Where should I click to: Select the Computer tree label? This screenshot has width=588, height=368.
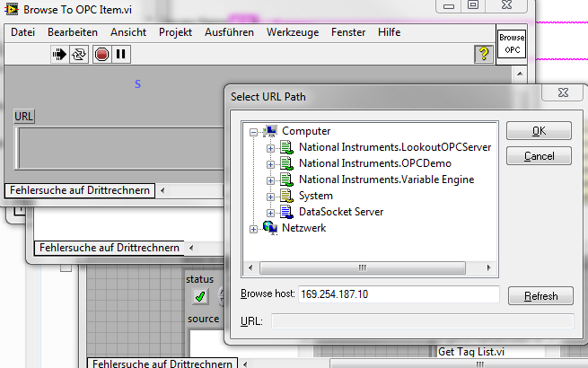[306, 131]
